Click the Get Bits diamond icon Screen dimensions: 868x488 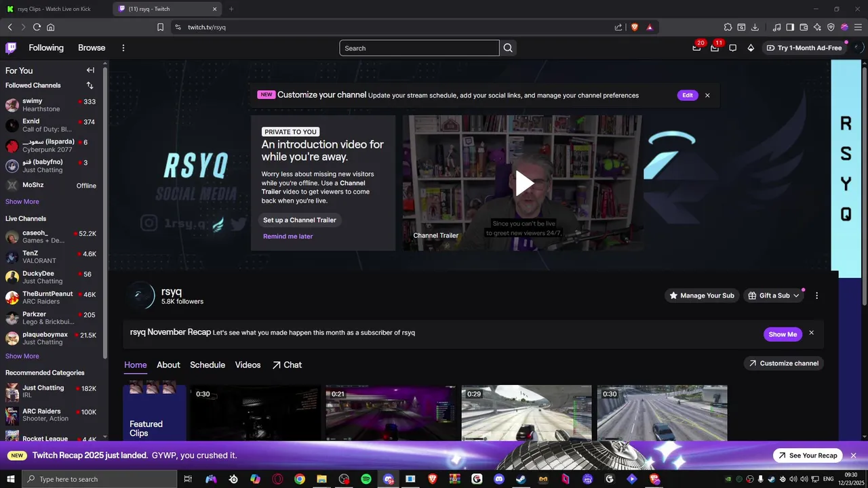click(751, 48)
